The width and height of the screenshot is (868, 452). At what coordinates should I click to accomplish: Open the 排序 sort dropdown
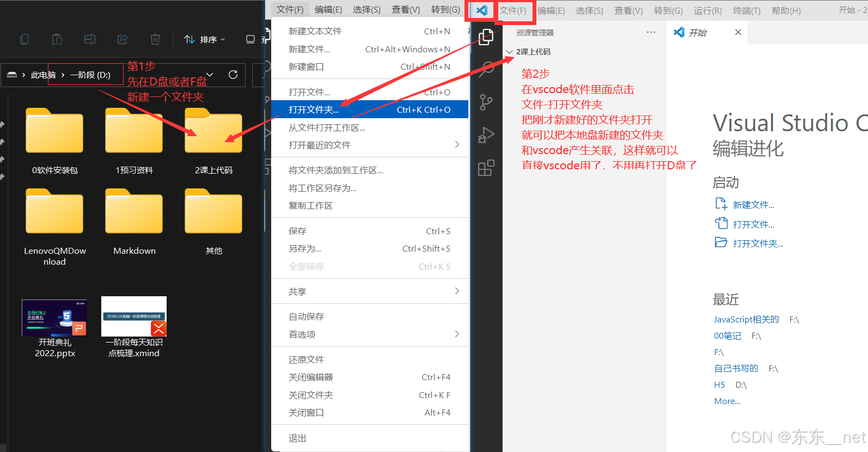coord(205,39)
